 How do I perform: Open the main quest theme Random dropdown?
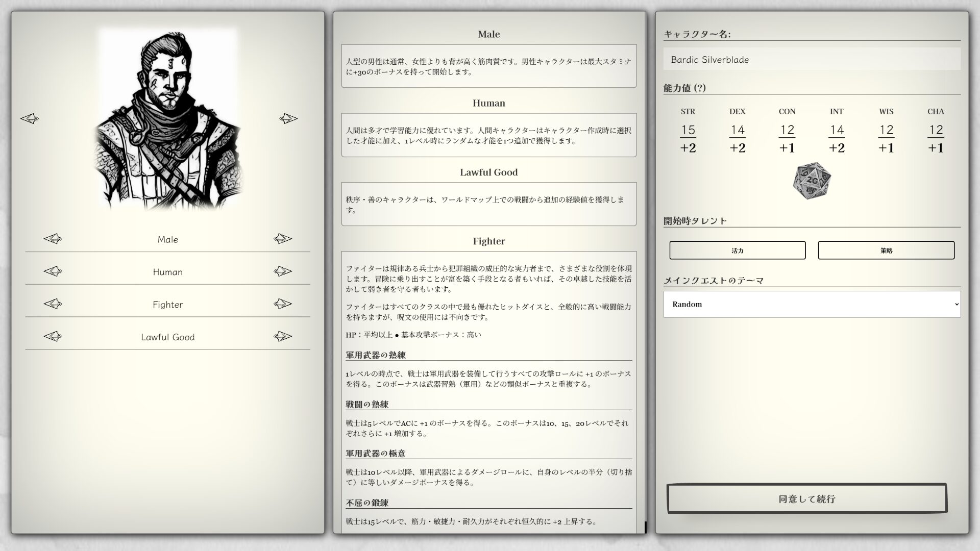(812, 305)
